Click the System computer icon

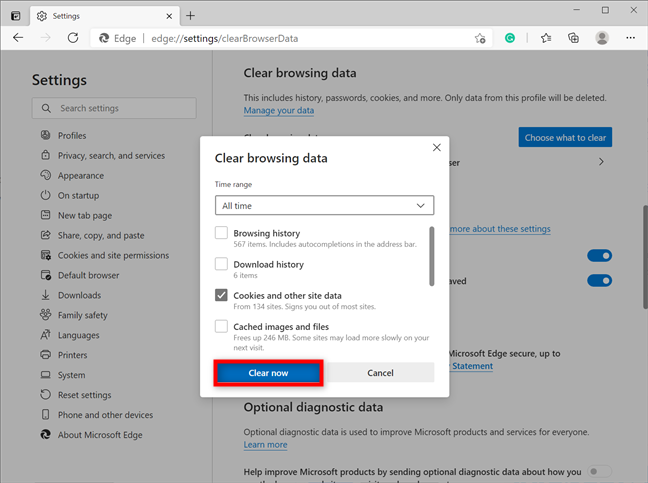pyautogui.click(x=45, y=375)
